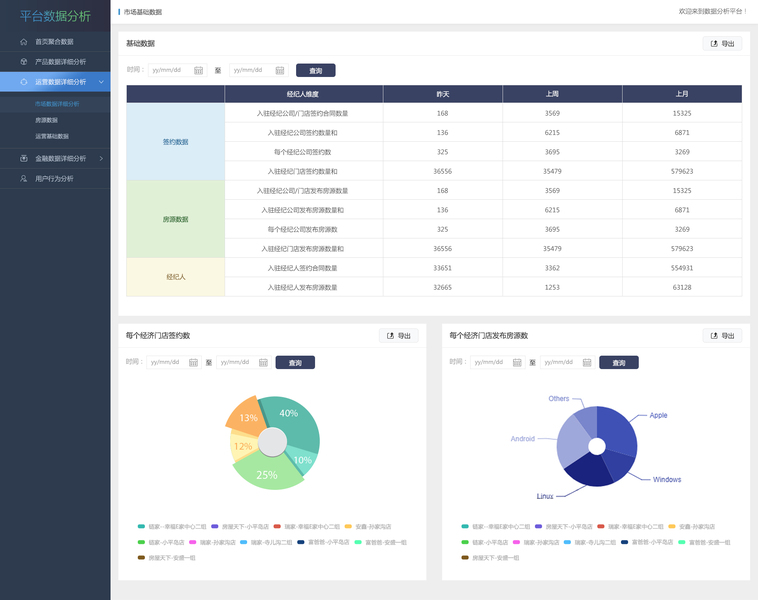The width and height of the screenshot is (758, 600).
Task: Toggle the 房屋天下-小平岛店 legend in the 每个经济门店签约数 chart
Action: click(x=240, y=527)
